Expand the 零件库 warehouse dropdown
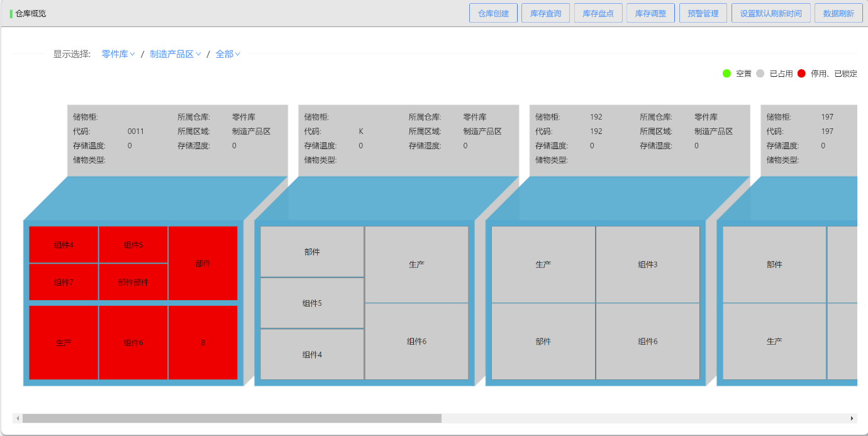 [x=118, y=54]
